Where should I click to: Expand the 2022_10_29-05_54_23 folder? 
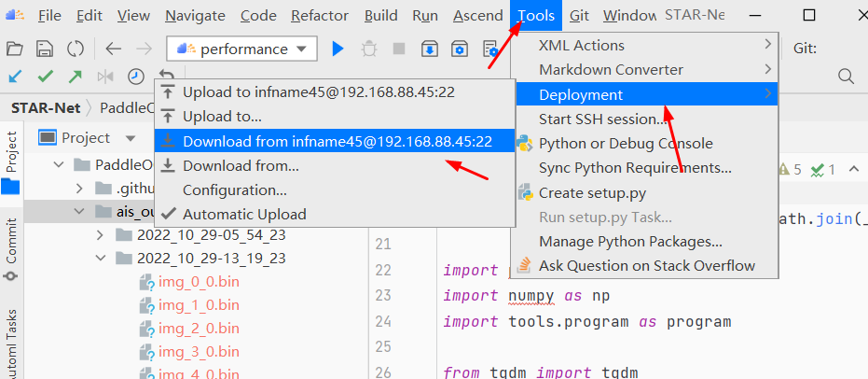(x=101, y=234)
